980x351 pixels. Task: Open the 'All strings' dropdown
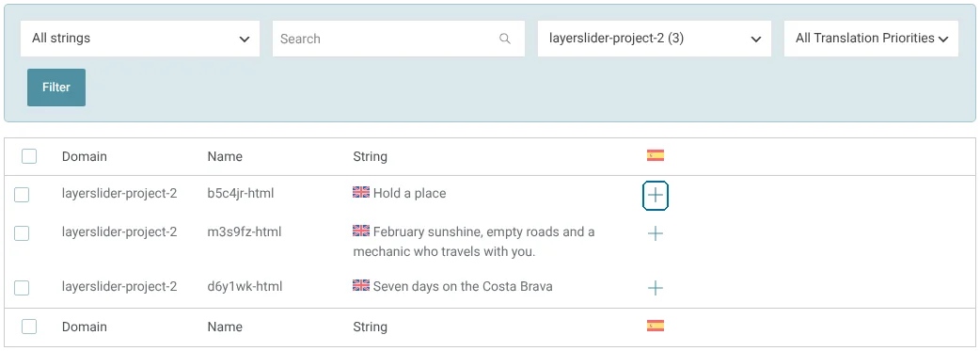point(140,39)
